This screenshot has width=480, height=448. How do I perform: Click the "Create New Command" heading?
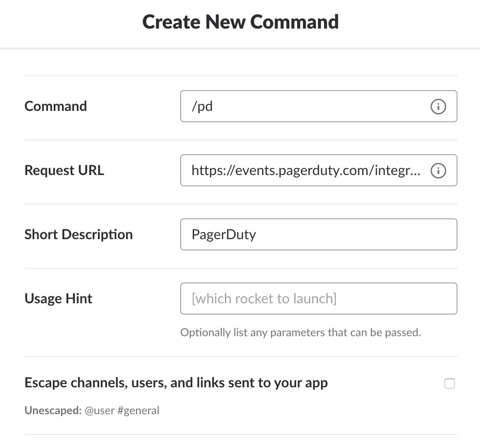(x=240, y=22)
